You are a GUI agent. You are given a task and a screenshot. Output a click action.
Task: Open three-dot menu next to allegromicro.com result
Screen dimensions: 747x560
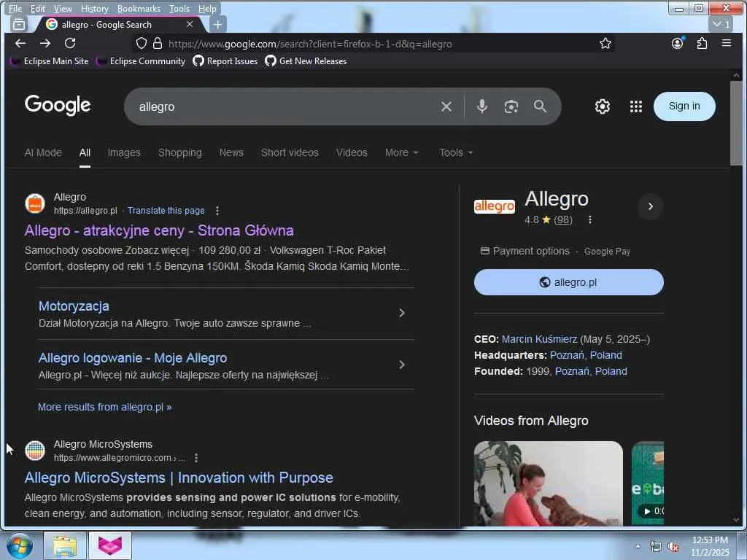click(196, 458)
